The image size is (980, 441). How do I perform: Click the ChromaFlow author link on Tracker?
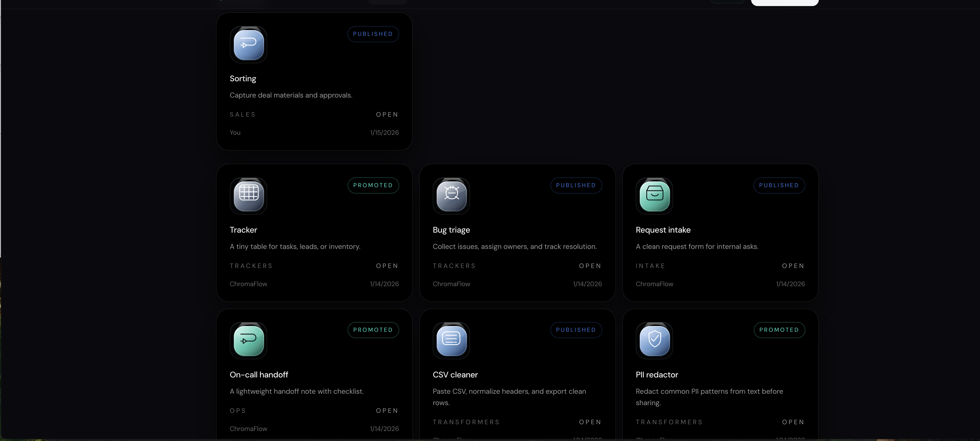(248, 284)
